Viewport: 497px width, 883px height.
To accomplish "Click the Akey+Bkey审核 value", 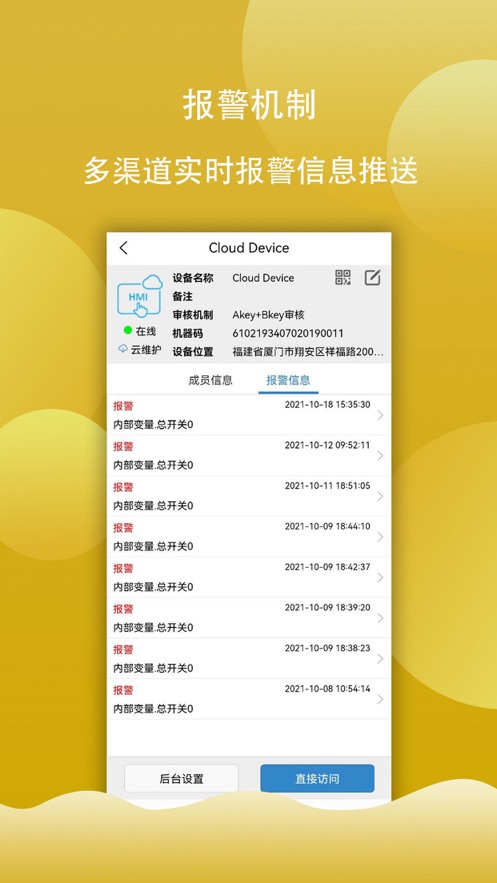I will pos(268,315).
